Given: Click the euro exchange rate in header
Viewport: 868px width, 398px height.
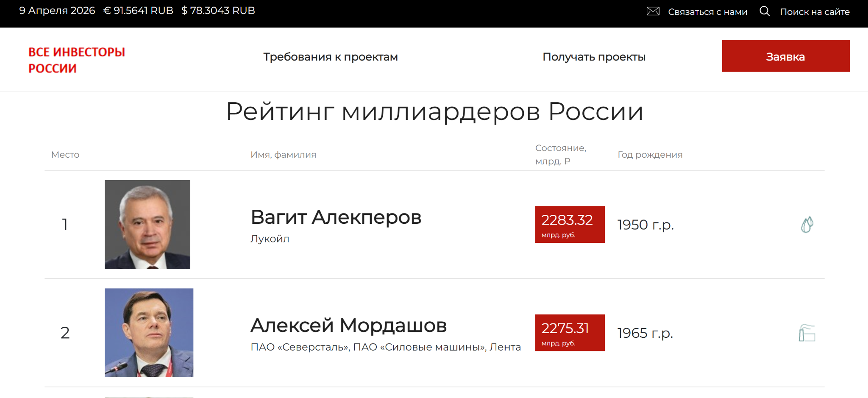Looking at the screenshot, I should tap(138, 11).
